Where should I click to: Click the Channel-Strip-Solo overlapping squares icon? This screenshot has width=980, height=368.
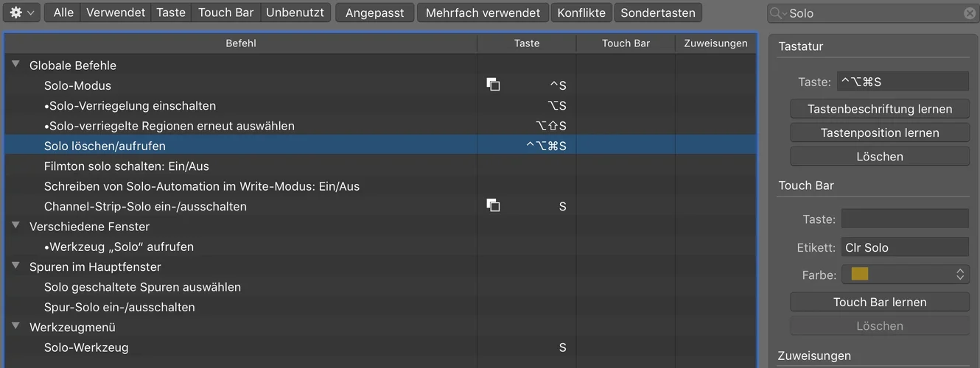493,205
